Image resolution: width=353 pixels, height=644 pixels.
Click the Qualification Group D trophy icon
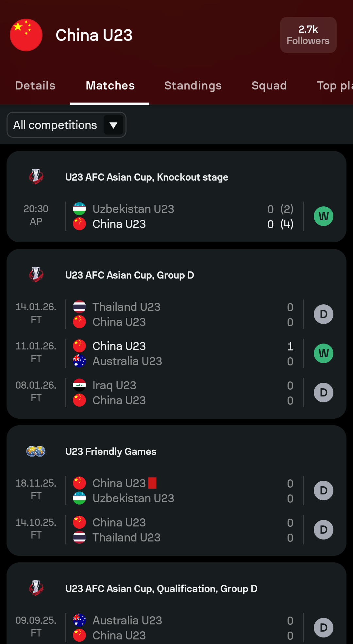(x=36, y=588)
